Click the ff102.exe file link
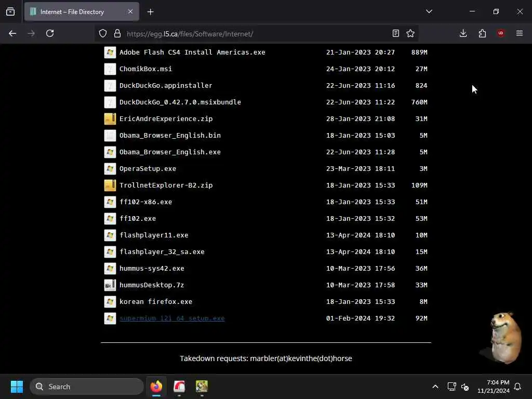The image size is (532, 399). click(x=137, y=219)
